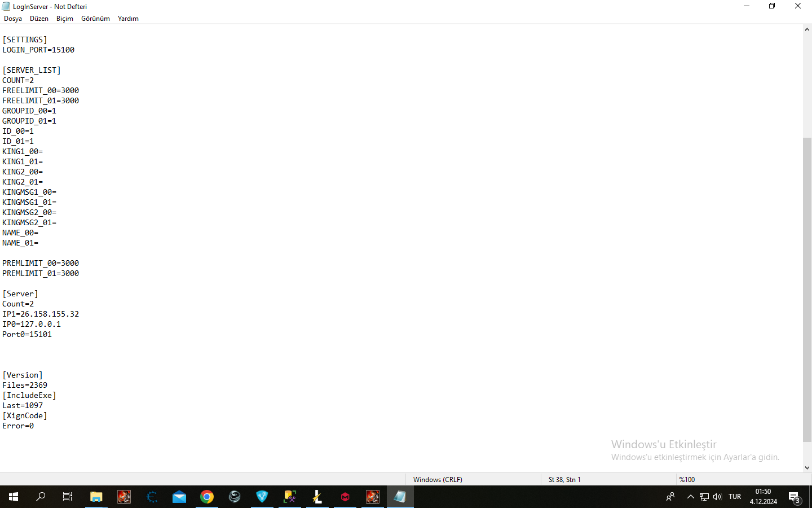Open Task View from the taskbar
This screenshot has width=812, height=508.
(x=68, y=497)
